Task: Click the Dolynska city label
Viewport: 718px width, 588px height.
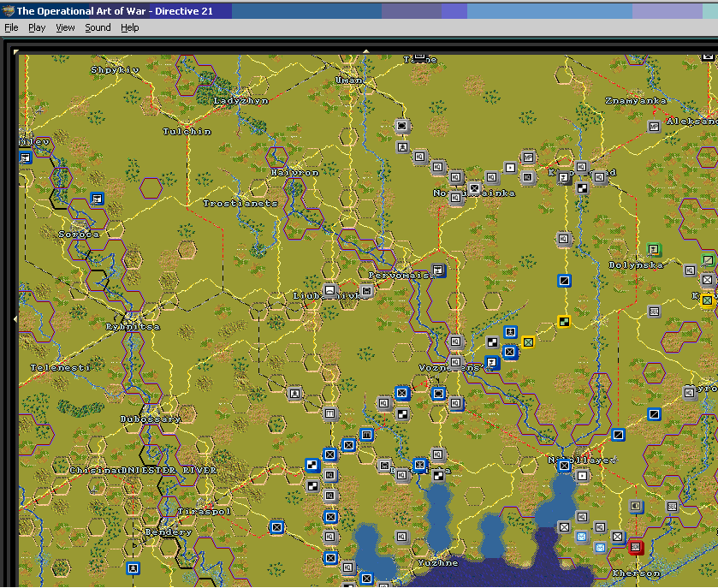Action: [636, 264]
